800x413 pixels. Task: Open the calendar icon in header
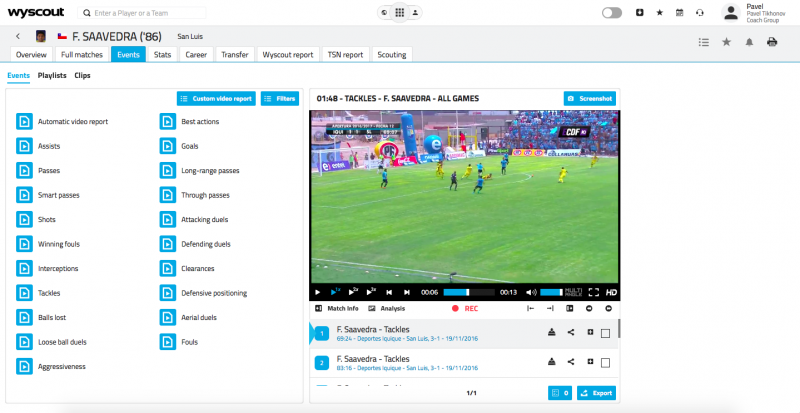[680, 13]
